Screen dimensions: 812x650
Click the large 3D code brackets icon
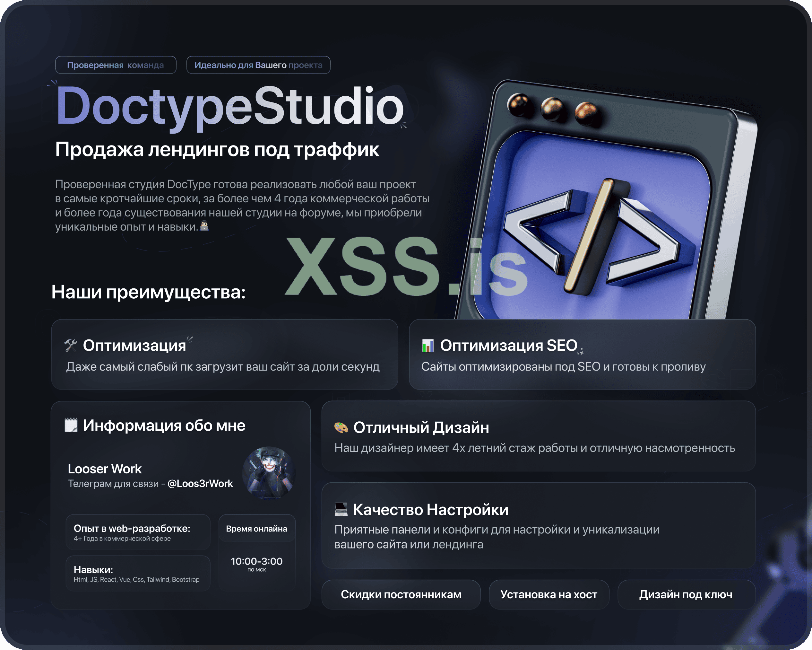pyautogui.click(x=591, y=237)
